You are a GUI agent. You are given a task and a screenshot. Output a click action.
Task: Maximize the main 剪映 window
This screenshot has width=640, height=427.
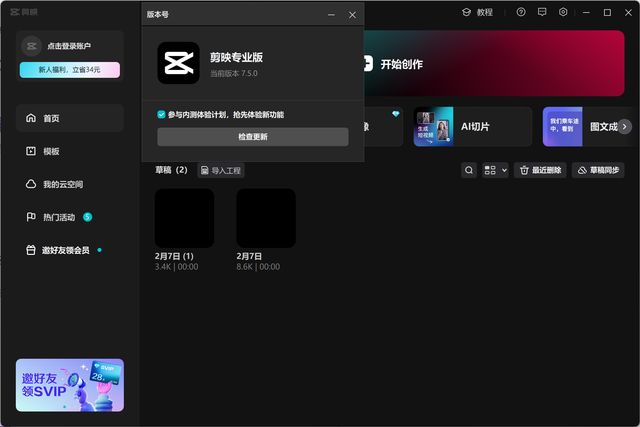(607, 13)
